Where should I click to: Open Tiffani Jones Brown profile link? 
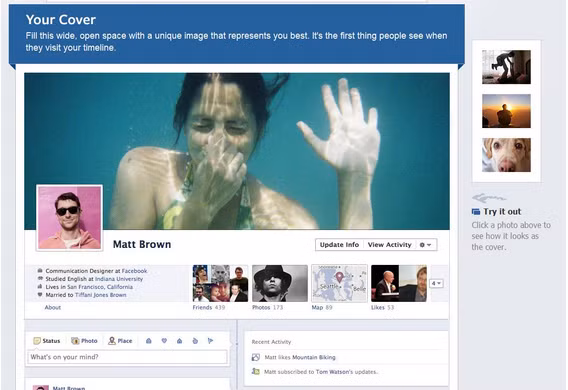(x=100, y=295)
